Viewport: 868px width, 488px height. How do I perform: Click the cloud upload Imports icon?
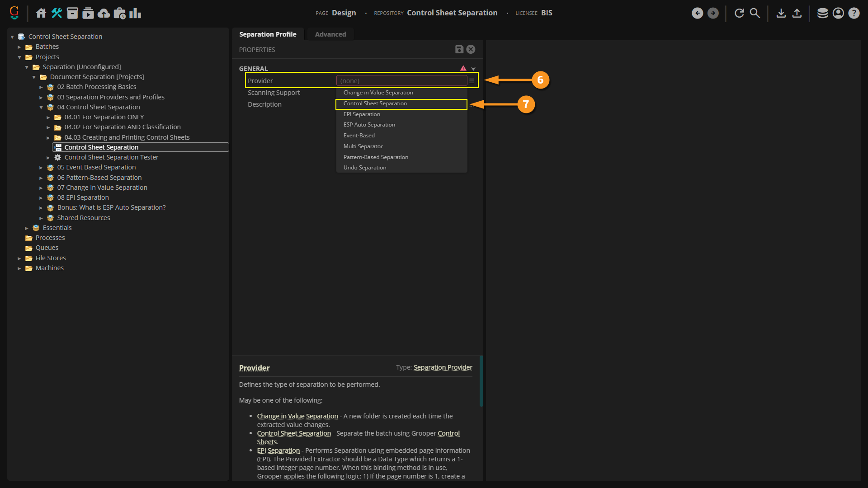104,13
